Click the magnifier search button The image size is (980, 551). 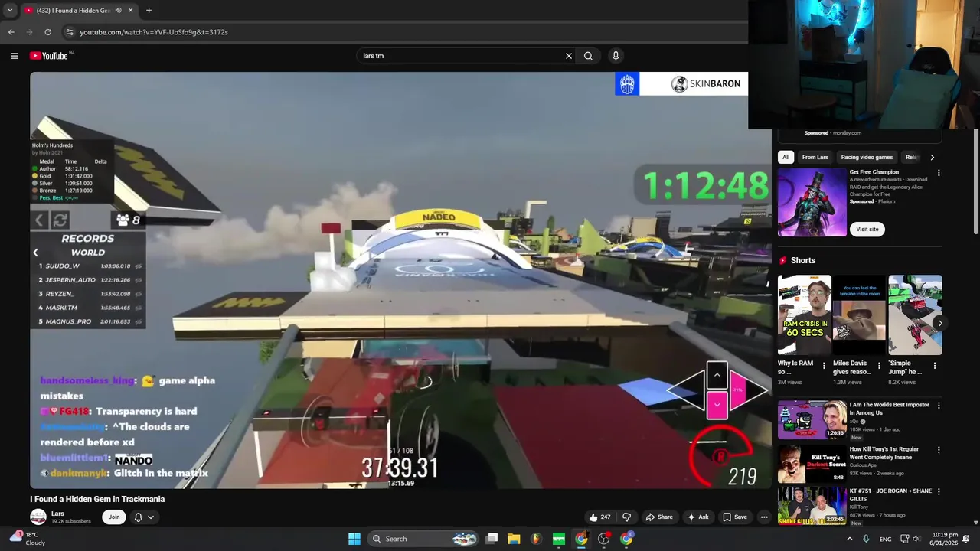(588, 56)
